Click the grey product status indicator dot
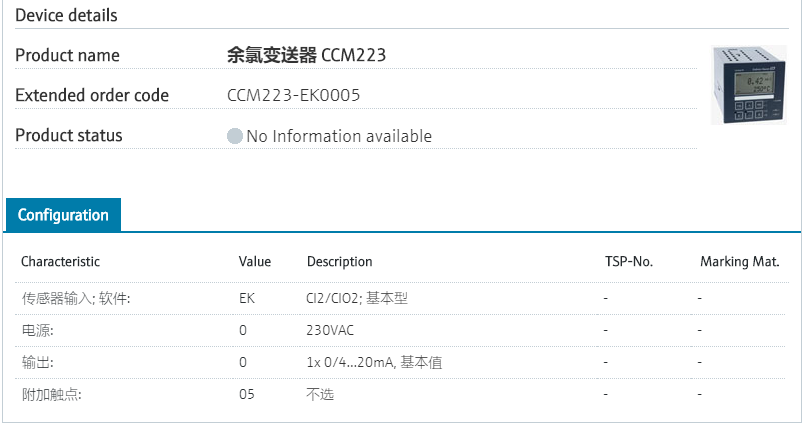Screen dimensions: 803x423 click(235, 136)
